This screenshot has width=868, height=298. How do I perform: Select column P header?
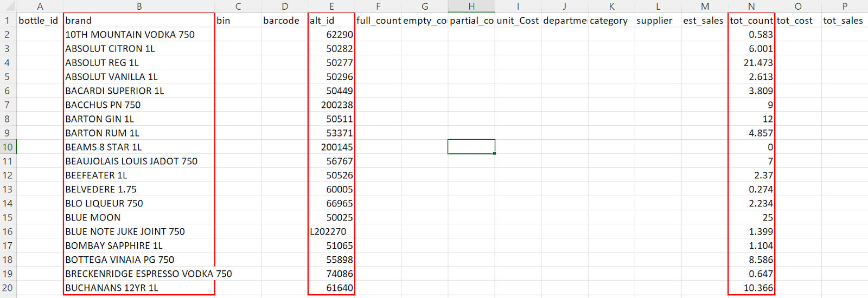click(x=845, y=7)
